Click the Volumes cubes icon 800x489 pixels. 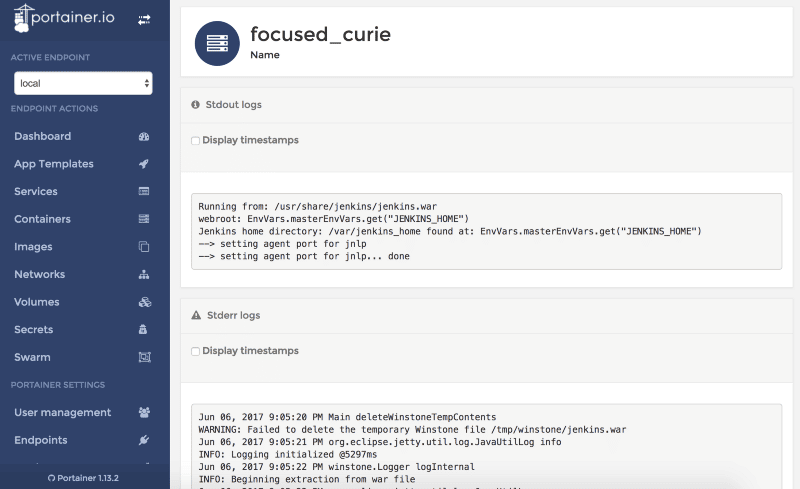pos(144,302)
